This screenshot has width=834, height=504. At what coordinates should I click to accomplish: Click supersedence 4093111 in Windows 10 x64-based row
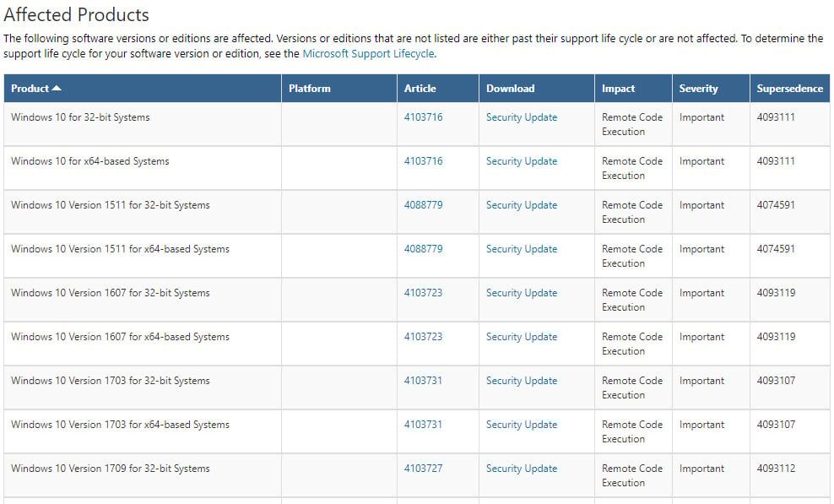click(776, 160)
